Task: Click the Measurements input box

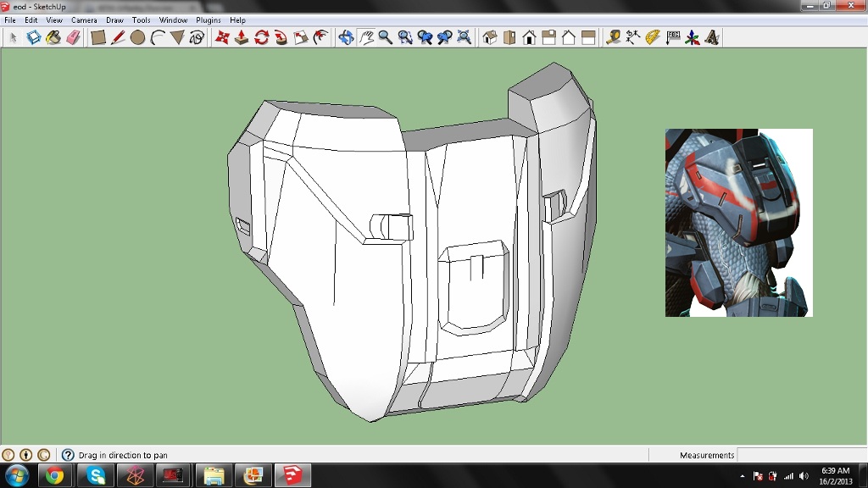Action: pos(800,455)
